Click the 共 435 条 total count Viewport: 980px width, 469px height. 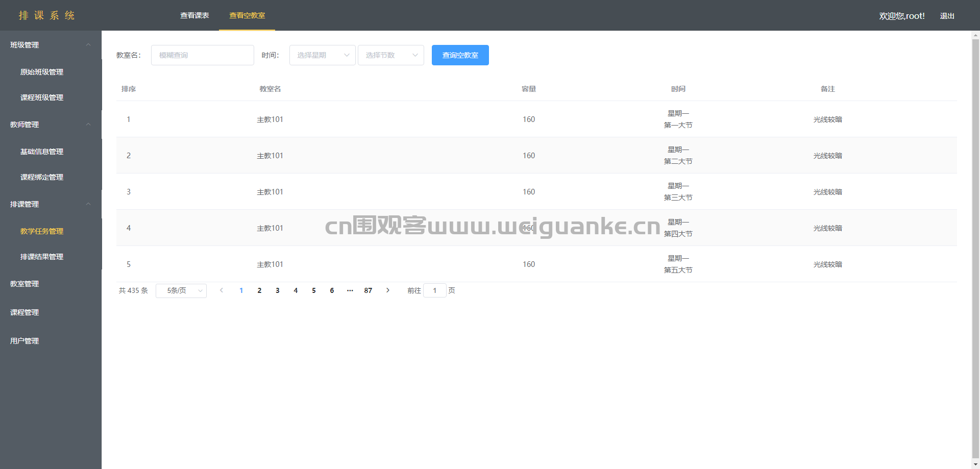click(133, 290)
